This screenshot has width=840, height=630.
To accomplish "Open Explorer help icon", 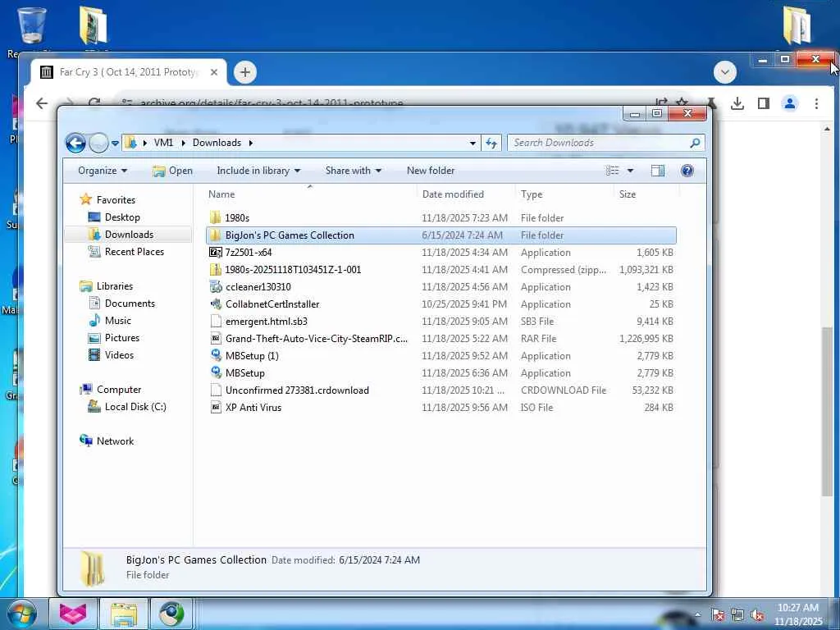I will pyautogui.click(x=687, y=171).
